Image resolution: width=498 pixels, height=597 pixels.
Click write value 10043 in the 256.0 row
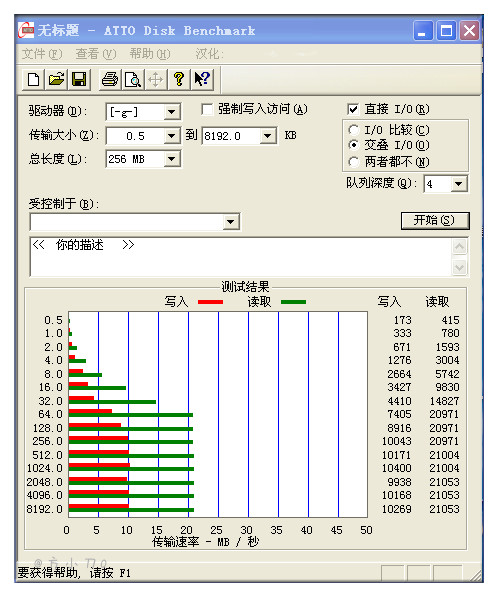coord(397,441)
